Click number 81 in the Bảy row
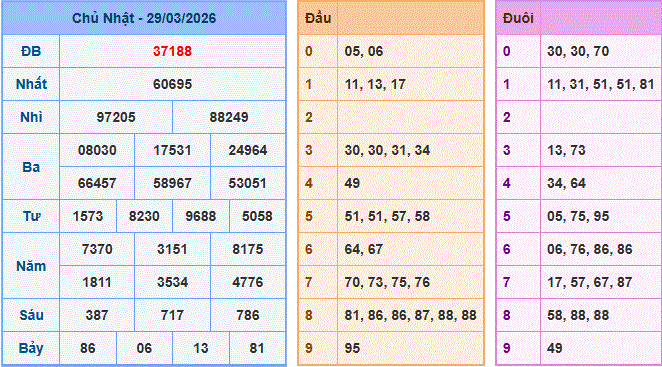 click(x=257, y=348)
